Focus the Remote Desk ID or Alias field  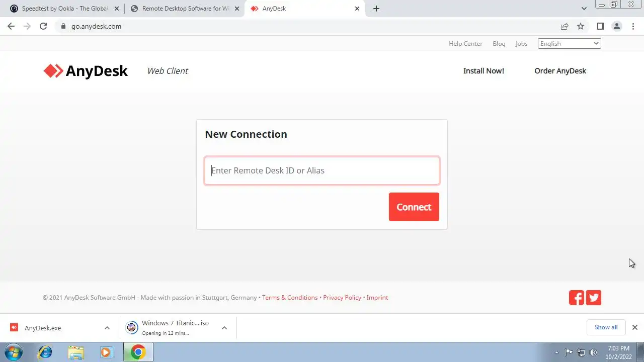(x=322, y=170)
